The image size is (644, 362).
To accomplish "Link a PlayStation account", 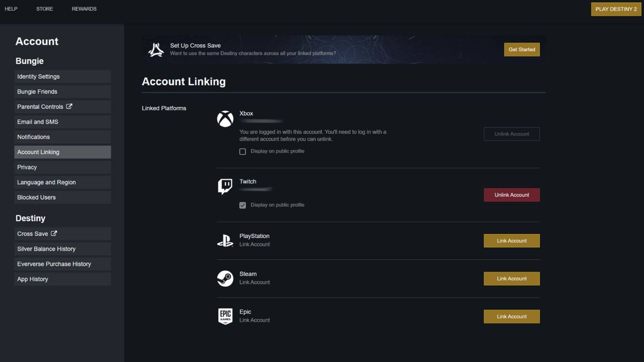I will point(511,240).
